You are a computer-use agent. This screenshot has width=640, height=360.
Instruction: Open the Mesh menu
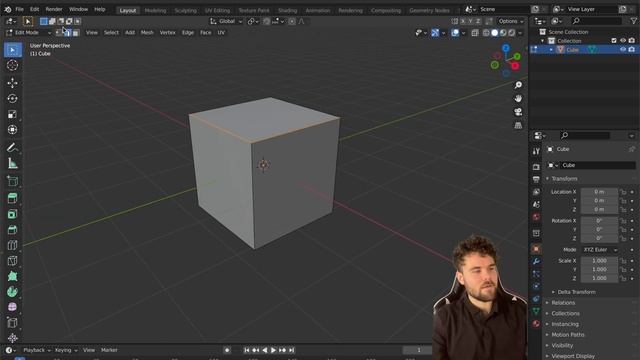[147, 33]
